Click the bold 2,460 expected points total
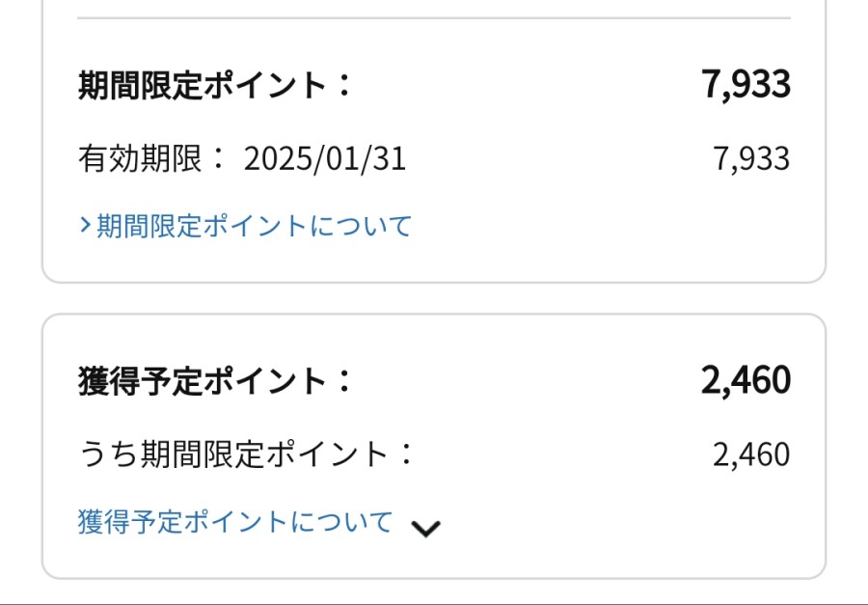 coord(746,380)
